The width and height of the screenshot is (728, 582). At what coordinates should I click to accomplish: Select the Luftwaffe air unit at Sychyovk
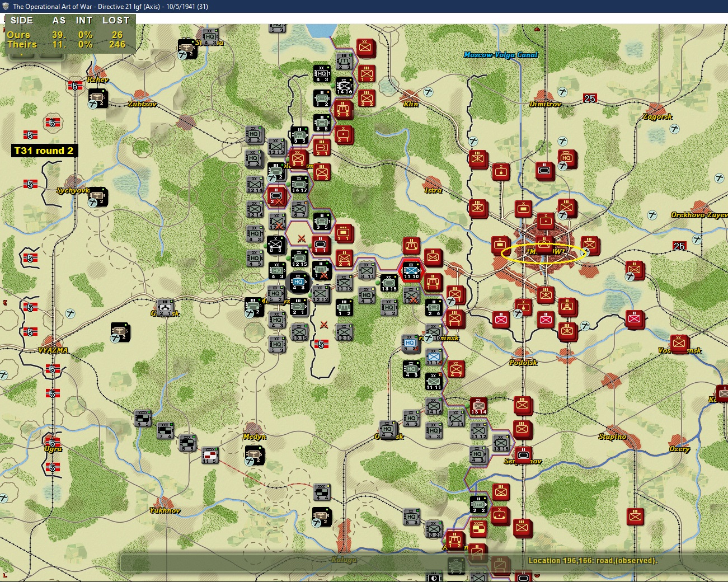click(98, 196)
